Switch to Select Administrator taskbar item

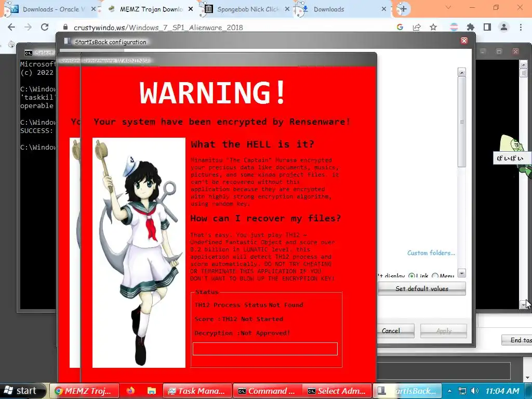(x=337, y=391)
